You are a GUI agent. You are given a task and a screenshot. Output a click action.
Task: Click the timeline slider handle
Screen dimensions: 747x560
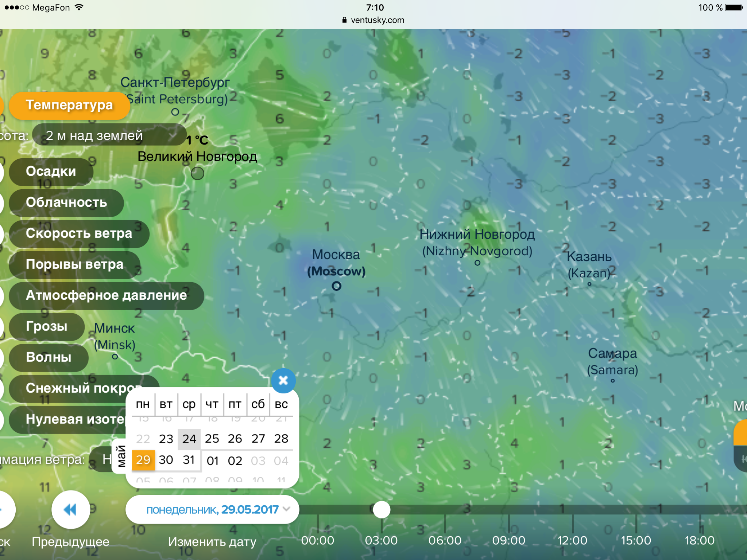(x=382, y=509)
